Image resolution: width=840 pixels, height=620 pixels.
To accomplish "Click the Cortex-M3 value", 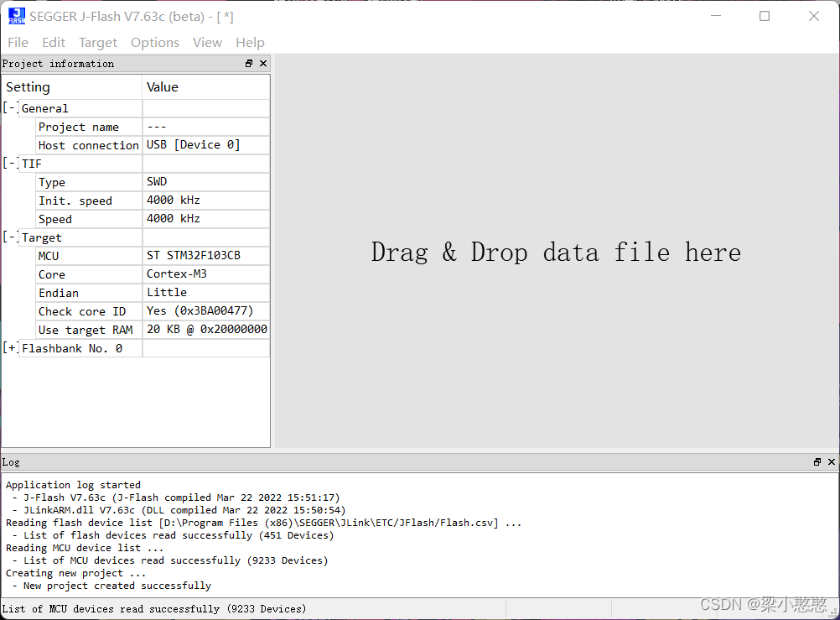I will pos(206,274).
